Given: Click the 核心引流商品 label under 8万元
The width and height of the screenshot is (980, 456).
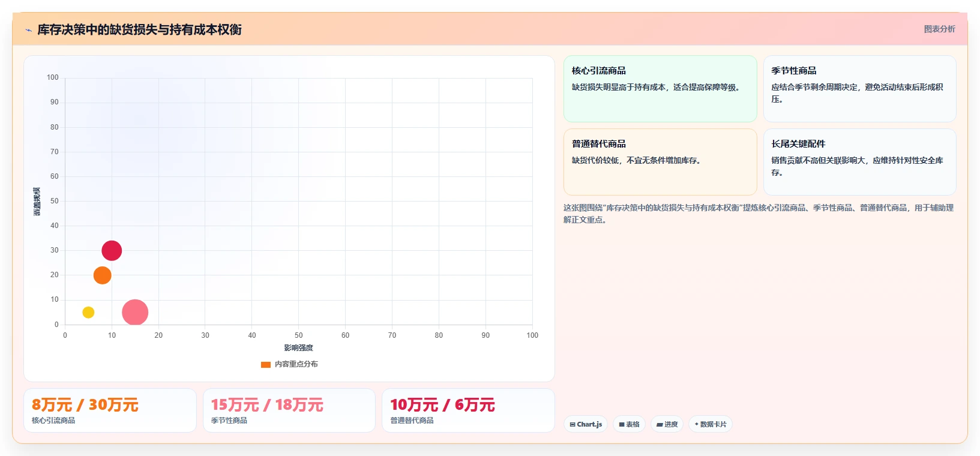Looking at the screenshot, I should tap(53, 421).
